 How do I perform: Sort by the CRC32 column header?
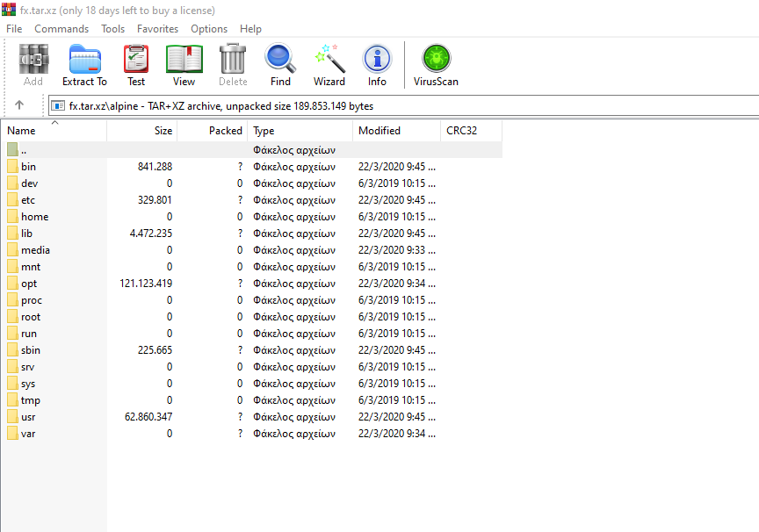(472, 131)
